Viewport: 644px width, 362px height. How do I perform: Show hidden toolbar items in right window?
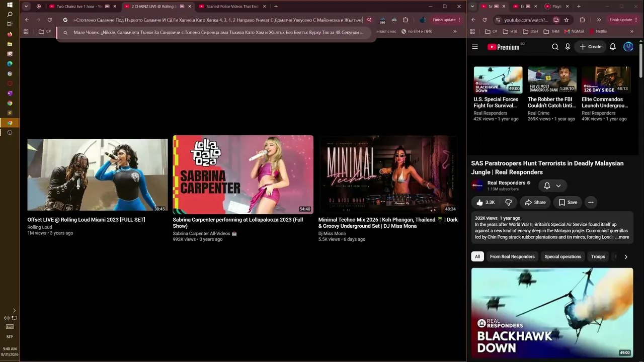click(599, 20)
